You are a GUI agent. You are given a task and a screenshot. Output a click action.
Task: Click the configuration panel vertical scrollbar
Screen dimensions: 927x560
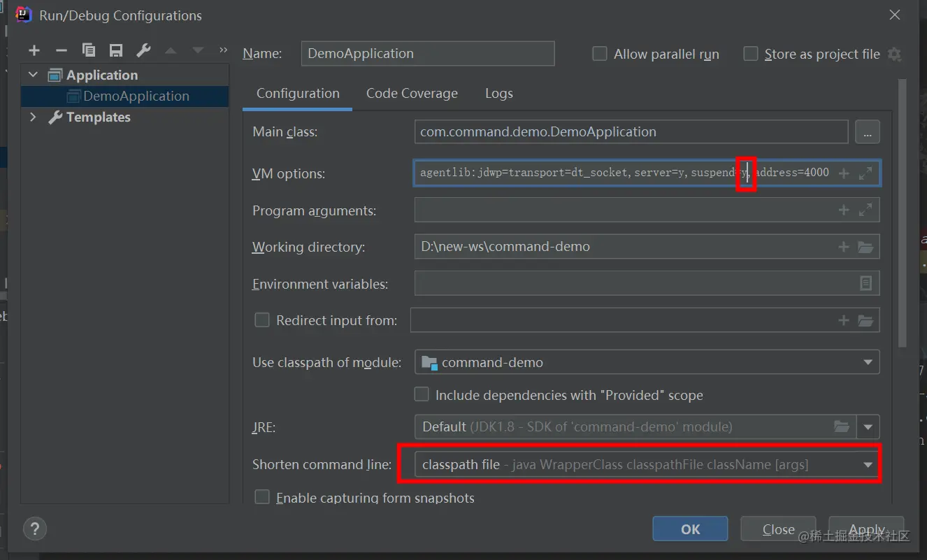[x=903, y=213]
